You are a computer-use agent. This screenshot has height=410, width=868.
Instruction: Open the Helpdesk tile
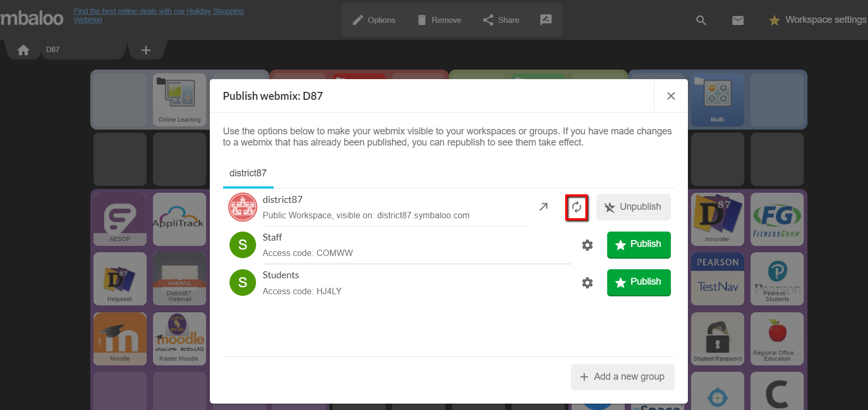click(120, 279)
